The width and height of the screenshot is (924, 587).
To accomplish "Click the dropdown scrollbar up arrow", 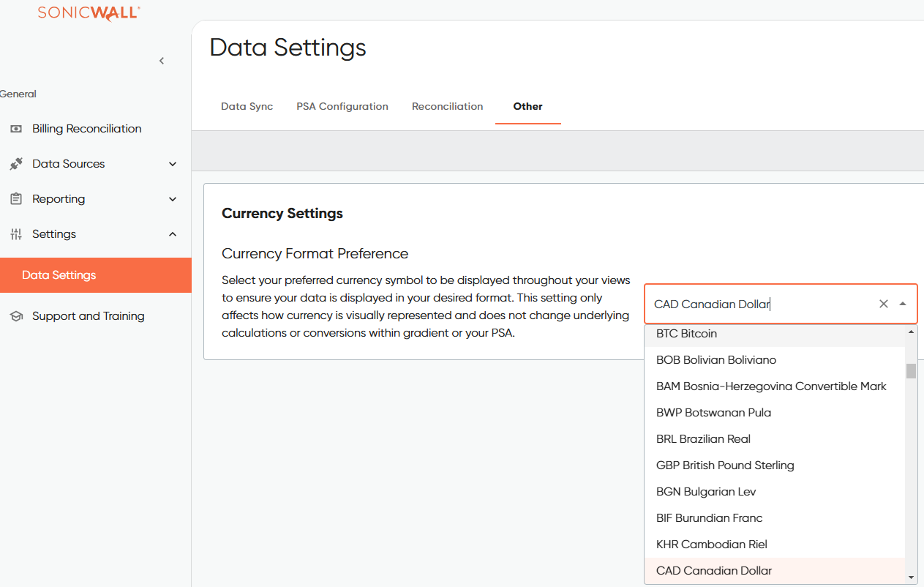I will click(911, 332).
